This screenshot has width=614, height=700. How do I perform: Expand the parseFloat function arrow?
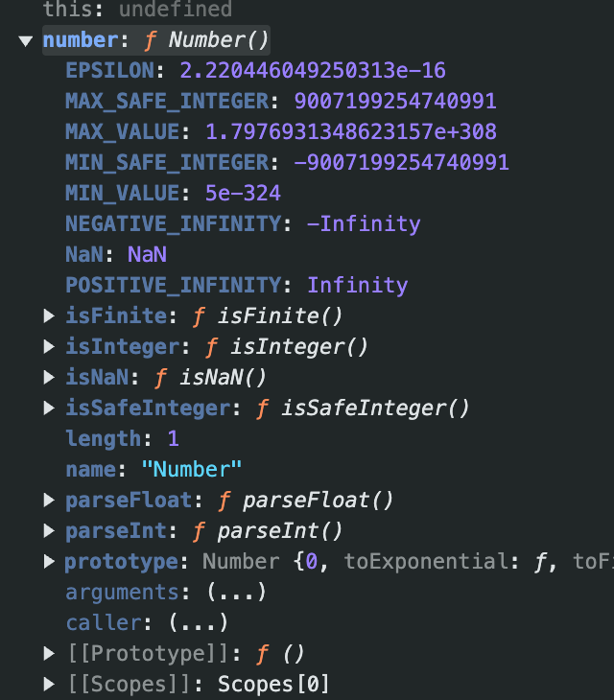click(49, 500)
